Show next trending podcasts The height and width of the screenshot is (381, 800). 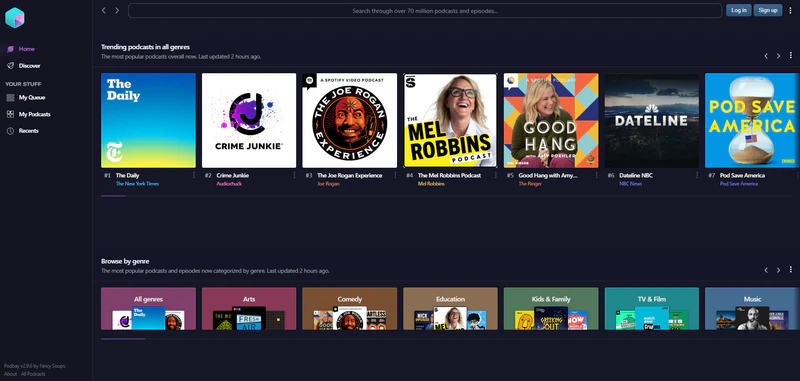(778, 56)
